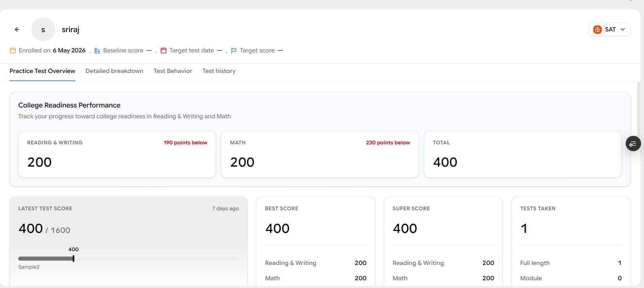Image resolution: width=644 pixels, height=288 pixels.
Task: Switch to the Detailed breakdown tab
Action: (x=114, y=71)
